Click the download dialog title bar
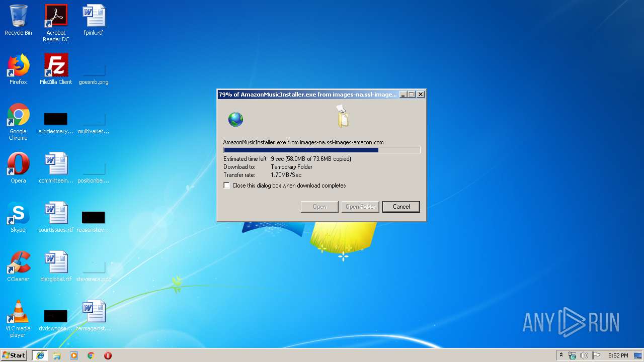Viewport: 644px width, 362px height. [x=308, y=95]
